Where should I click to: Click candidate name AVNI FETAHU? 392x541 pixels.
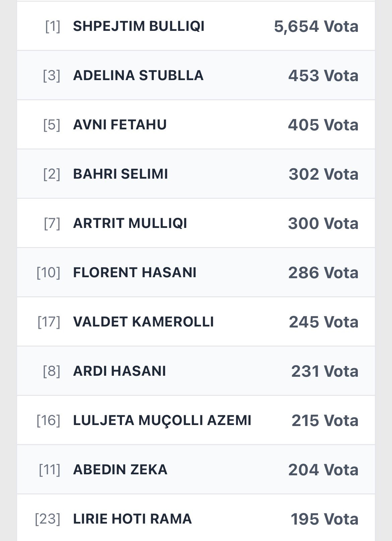point(120,125)
